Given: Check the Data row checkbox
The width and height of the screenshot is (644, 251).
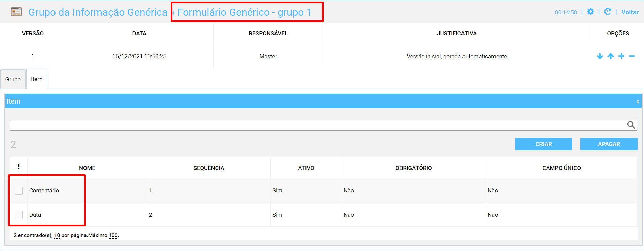Looking at the screenshot, I should click(19, 215).
